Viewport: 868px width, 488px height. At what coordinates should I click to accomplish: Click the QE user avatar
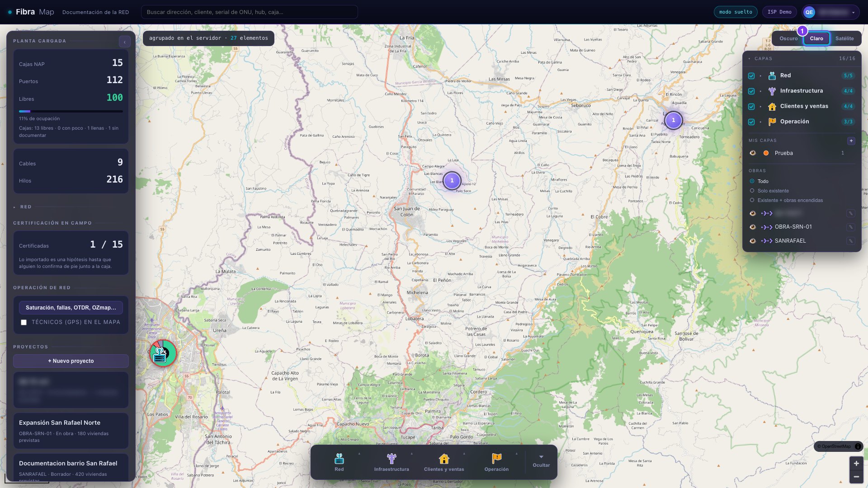[x=809, y=12]
